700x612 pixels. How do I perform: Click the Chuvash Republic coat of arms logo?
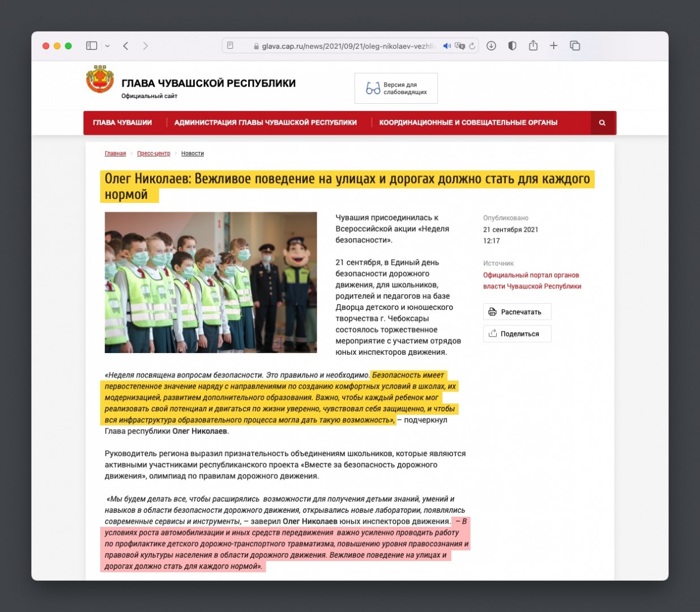point(100,80)
